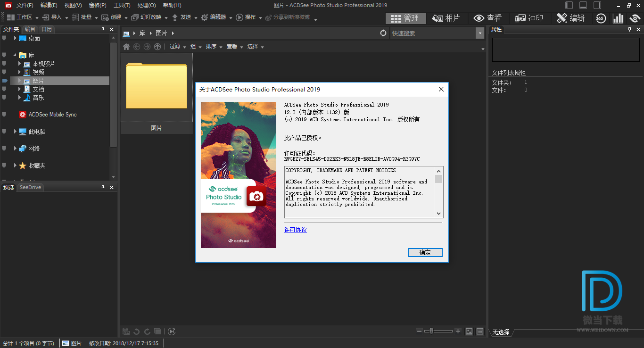Toggle easy-select marker beside 收藏夹

click(x=4, y=166)
